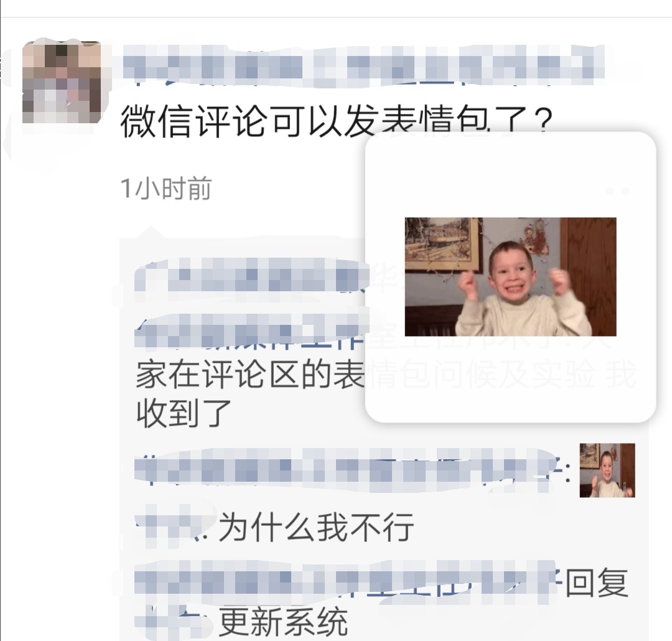Open the faint two-dot comment menu button

pos(618,191)
